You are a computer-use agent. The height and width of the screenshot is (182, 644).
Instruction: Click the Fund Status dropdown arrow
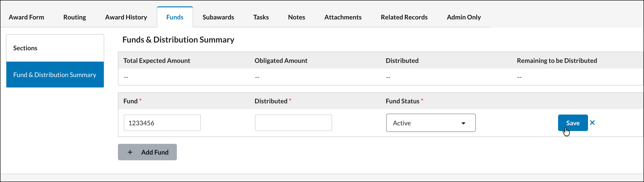click(x=463, y=123)
